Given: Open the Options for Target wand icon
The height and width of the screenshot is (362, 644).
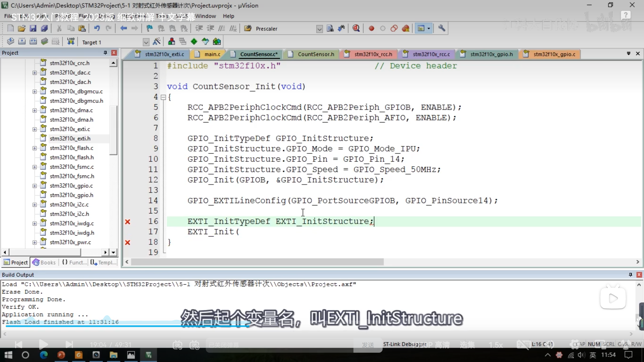Looking at the screenshot, I should click(156, 42).
